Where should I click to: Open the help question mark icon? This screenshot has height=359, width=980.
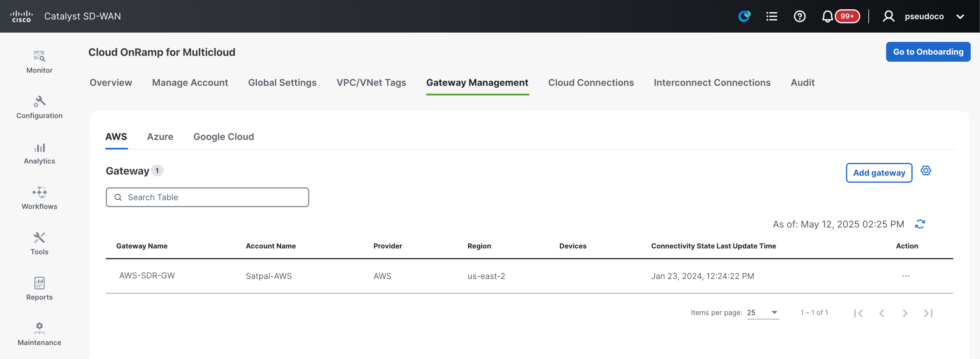click(x=799, y=16)
